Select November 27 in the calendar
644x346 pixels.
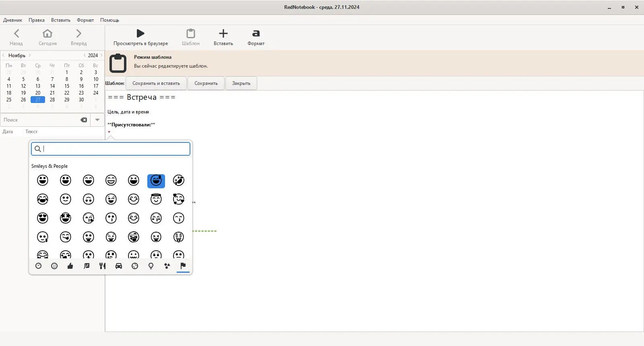coord(38,100)
